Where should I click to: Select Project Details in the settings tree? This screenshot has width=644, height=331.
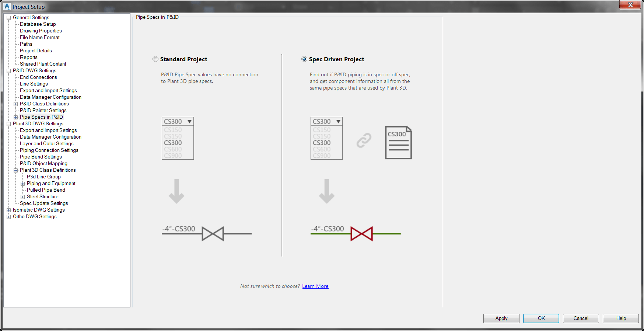tap(36, 50)
